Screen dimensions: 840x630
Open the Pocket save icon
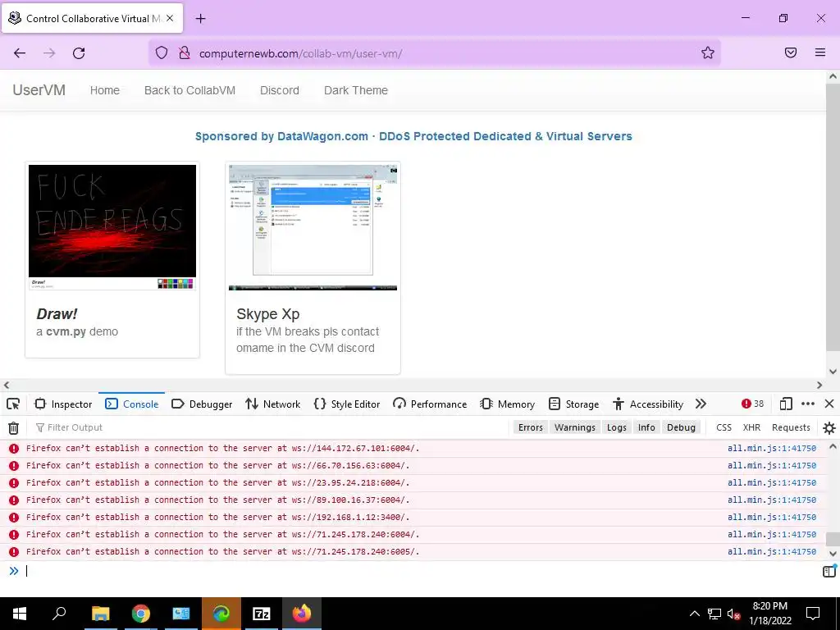[x=791, y=52]
